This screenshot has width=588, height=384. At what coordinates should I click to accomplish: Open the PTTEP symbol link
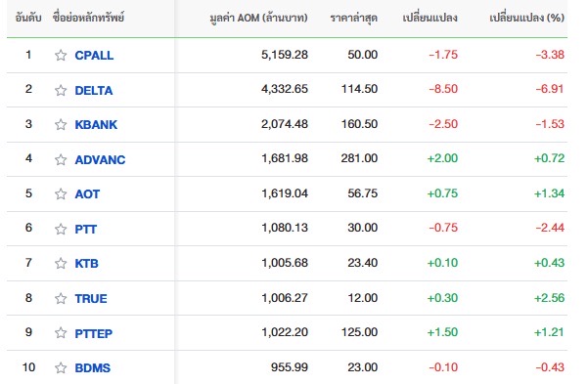point(93,333)
